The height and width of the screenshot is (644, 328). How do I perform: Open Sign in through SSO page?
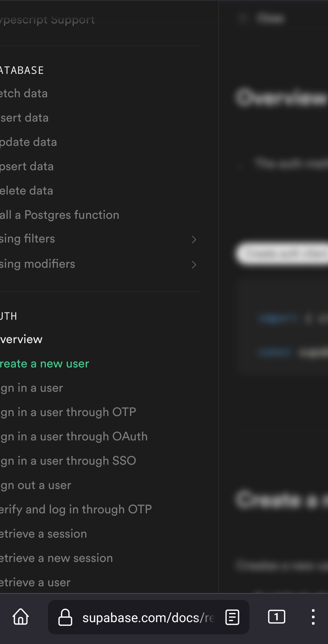point(68,461)
